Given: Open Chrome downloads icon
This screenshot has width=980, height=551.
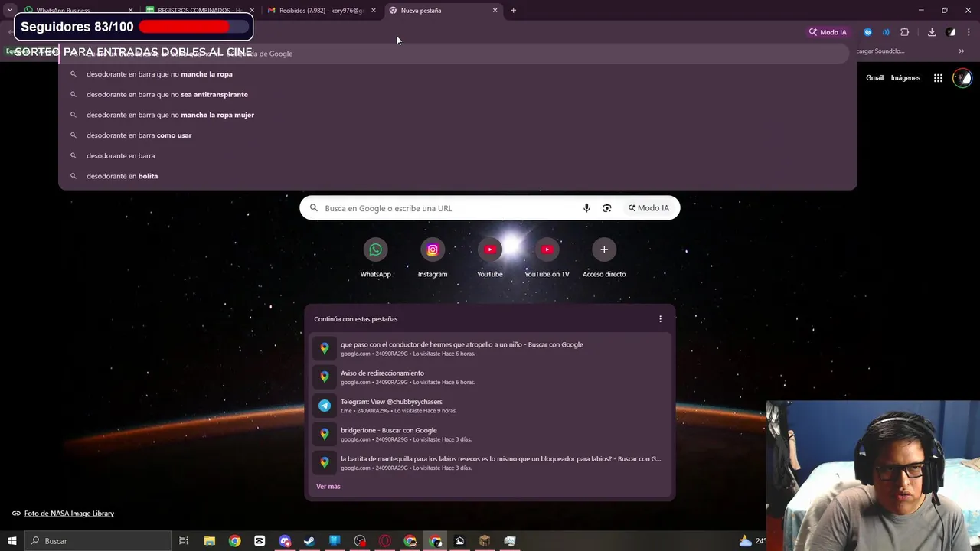Looking at the screenshot, I should pyautogui.click(x=932, y=32).
